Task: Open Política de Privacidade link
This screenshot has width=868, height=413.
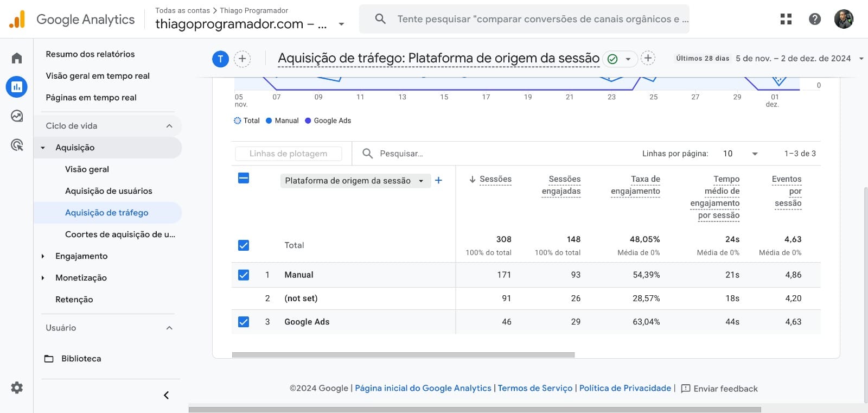Action: 625,388
